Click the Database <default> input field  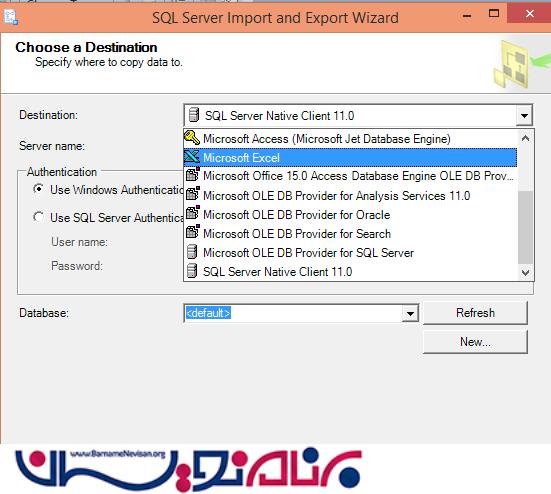click(x=293, y=313)
